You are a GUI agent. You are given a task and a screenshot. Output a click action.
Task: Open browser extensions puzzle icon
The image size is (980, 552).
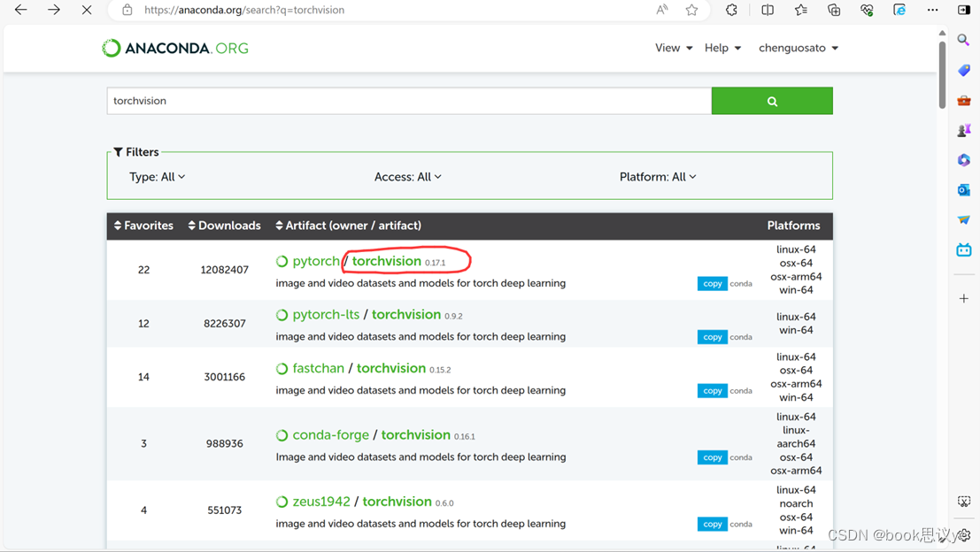(731, 10)
